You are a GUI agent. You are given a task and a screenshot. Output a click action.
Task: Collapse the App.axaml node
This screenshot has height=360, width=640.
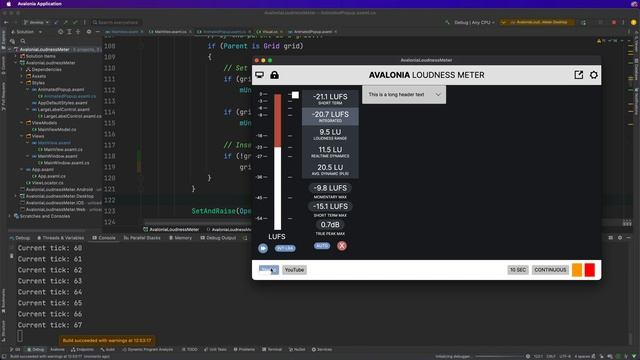[x=22, y=169]
